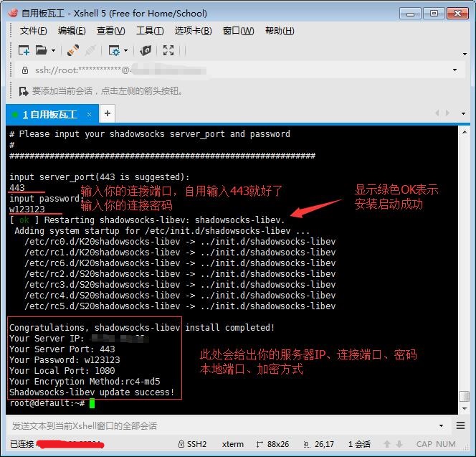The image size is (476, 457).
Task: Click 'Restarting shadowsocks-libev' terminal line
Action: pos(148,220)
